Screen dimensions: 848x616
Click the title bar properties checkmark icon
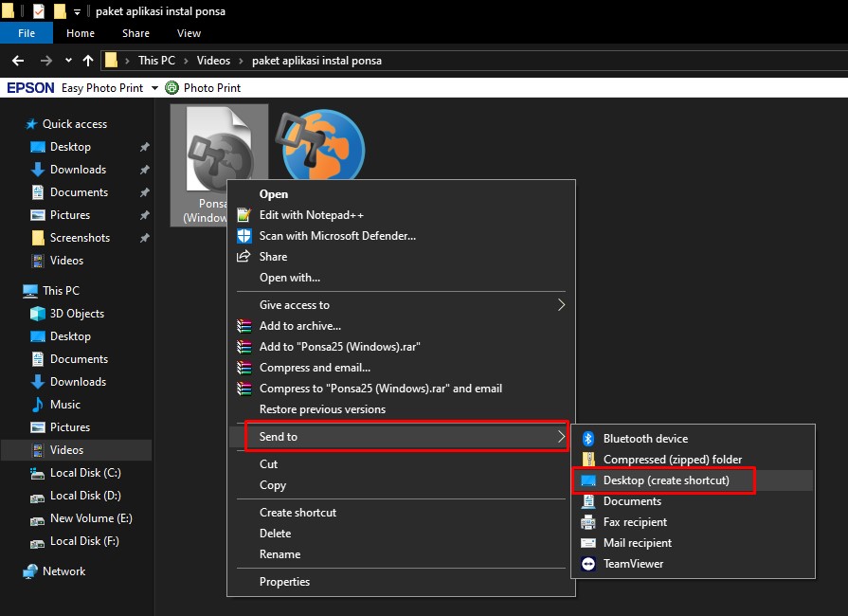click(39, 10)
